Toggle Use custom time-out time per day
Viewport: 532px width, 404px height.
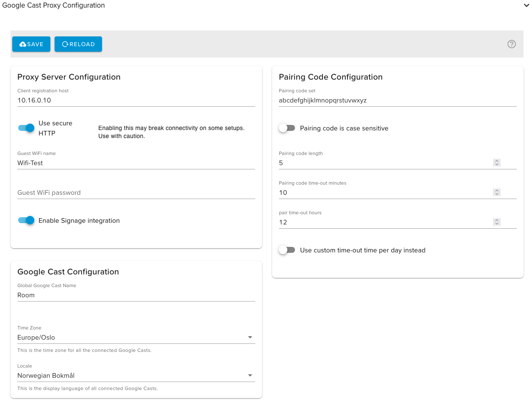(x=287, y=250)
